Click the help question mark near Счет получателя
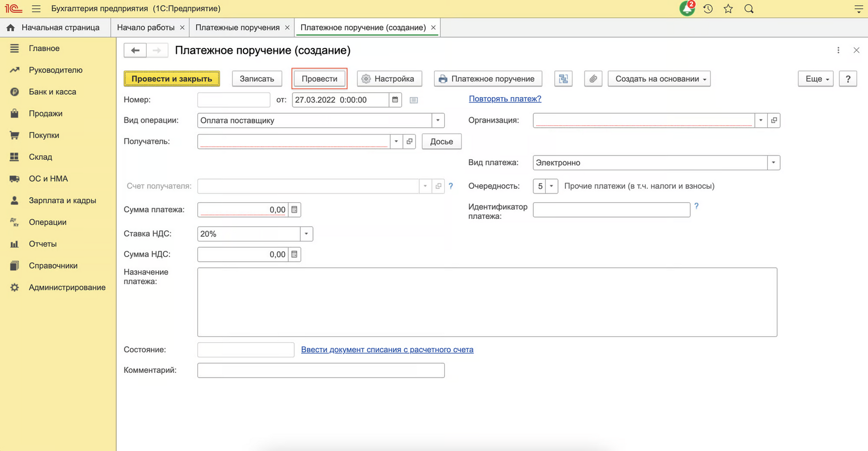868x451 pixels. click(451, 186)
